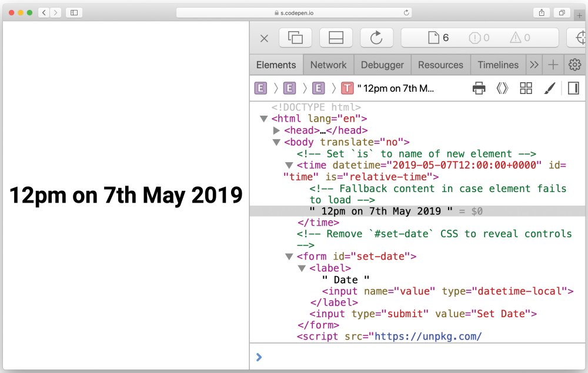Viewport: 588px width, 373px height.
Task: Go forward in Safari history
Action: (x=55, y=13)
